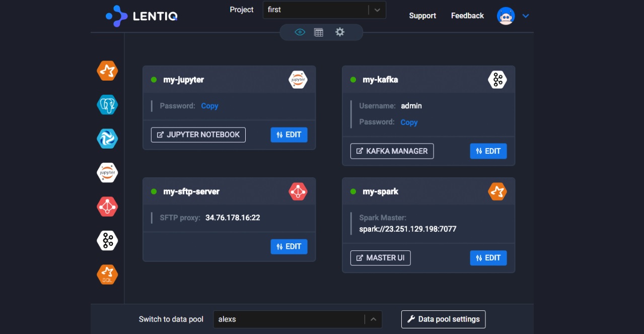
Task: Click Feedback in the top bar
Action: point(467,16)
